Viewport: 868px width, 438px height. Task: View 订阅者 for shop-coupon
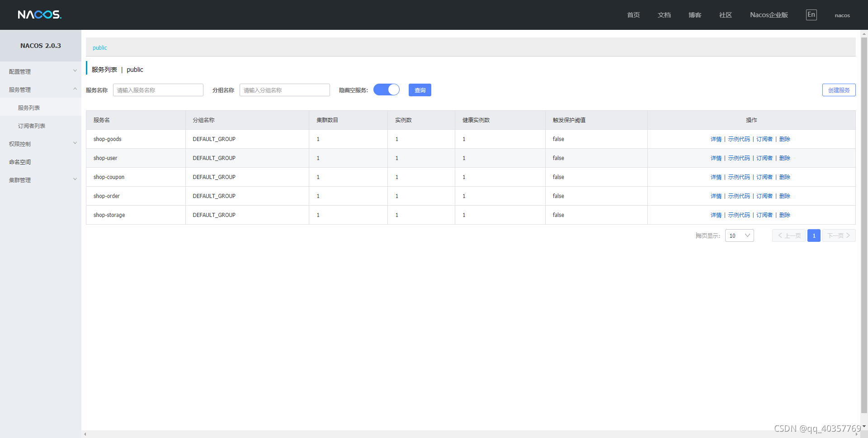764,177
